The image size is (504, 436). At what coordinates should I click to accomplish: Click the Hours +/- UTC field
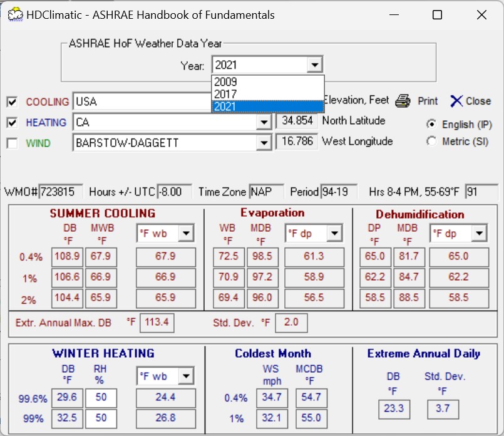pos(175,192)
